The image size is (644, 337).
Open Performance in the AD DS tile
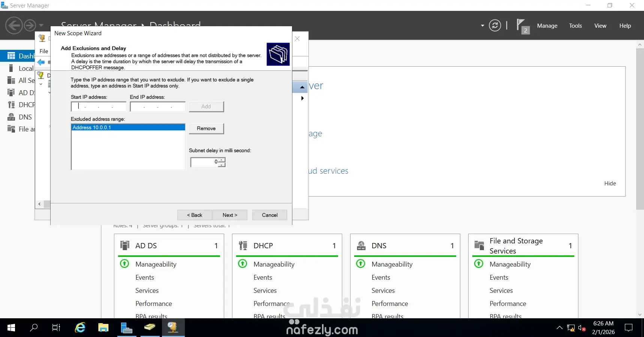[x=154, y=304]
